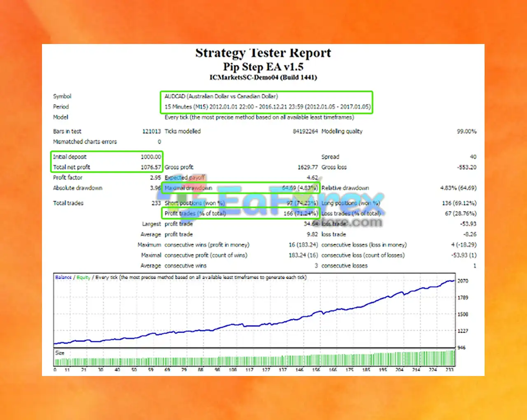Select the "1076.57" net profit value
Image resolution: width=527 pixels, height=420 pixels.
151,167
